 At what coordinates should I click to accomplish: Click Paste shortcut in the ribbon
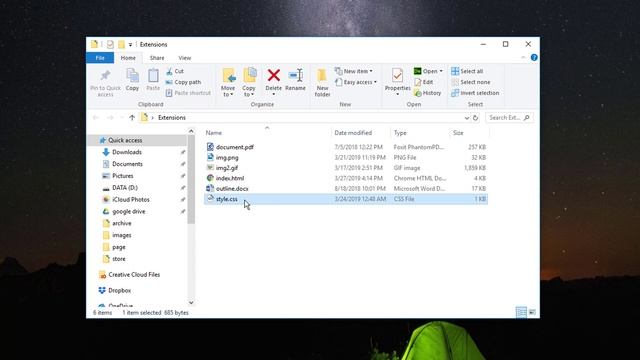tap(188, 93)
